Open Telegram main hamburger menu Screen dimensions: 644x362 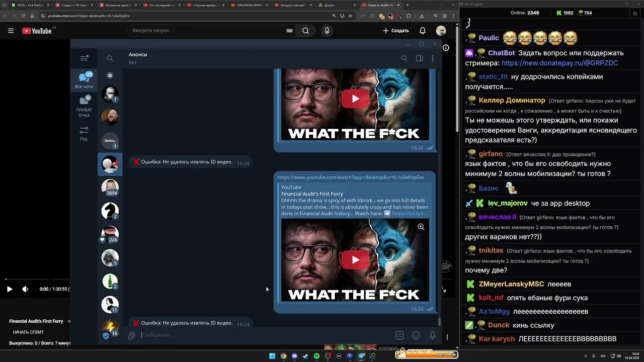click(84, 58)
